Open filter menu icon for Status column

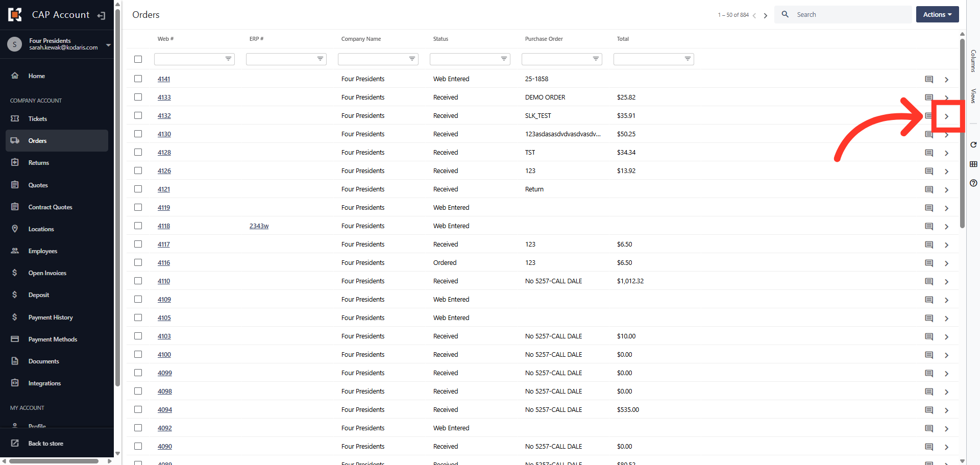[x=504, y=59]
